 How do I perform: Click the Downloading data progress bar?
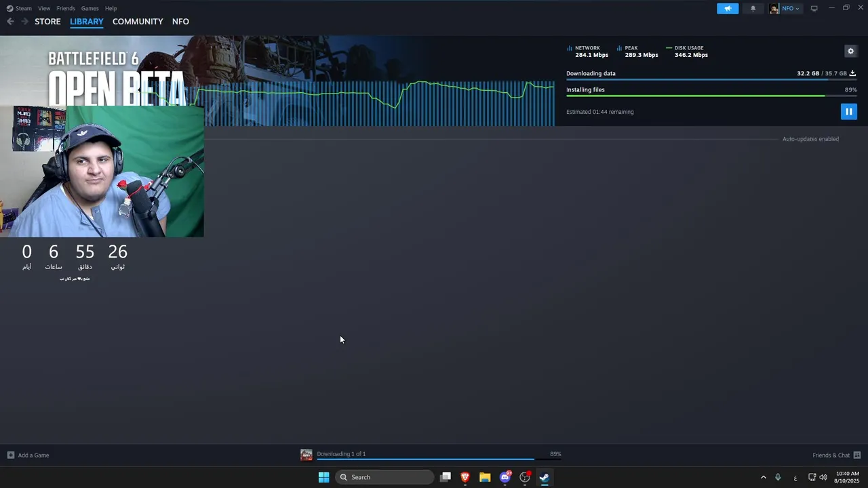[711, 79]
